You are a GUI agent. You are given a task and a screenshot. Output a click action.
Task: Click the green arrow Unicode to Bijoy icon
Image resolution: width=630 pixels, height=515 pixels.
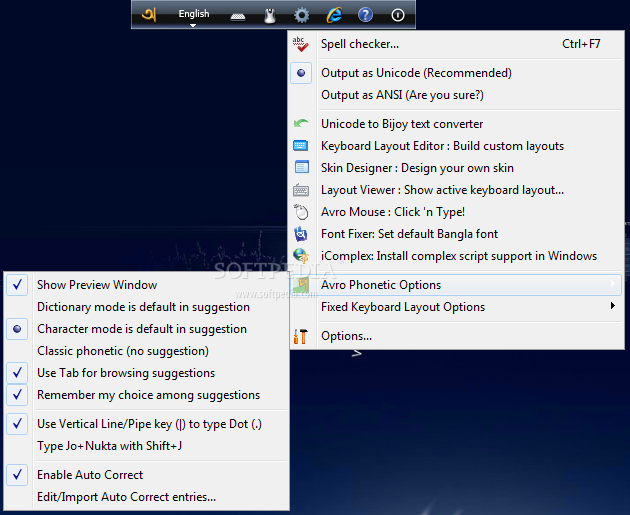click(301, 124)
